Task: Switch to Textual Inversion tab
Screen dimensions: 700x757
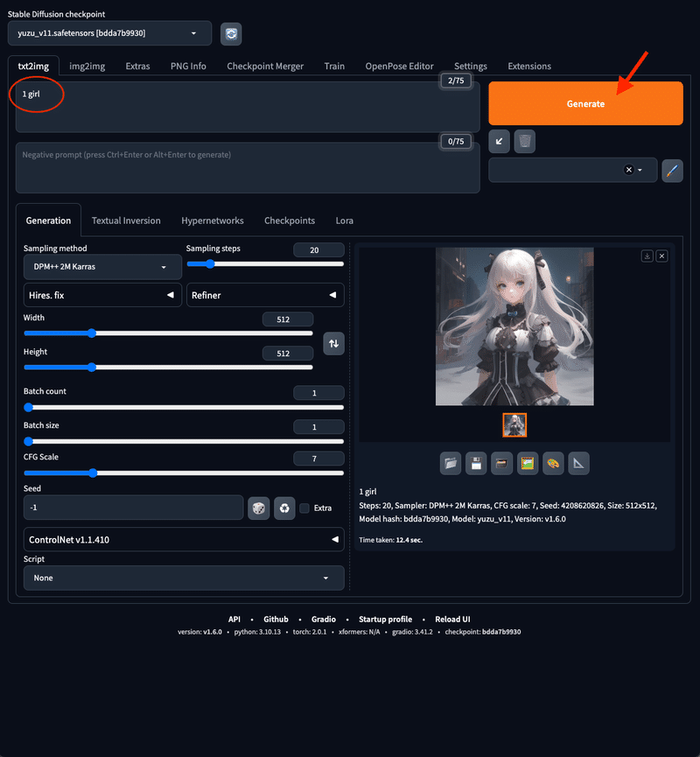Action: (x=126, y=221)
